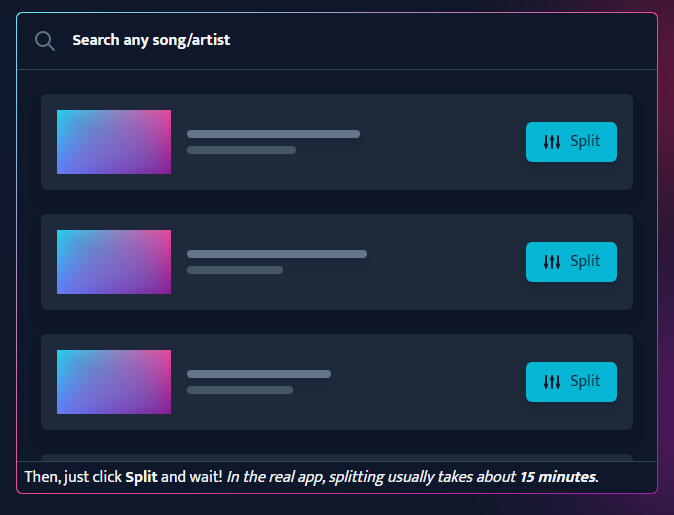674x515 pixels.
Task: Click the magnifying glass search icon
Action: (44, 41)
